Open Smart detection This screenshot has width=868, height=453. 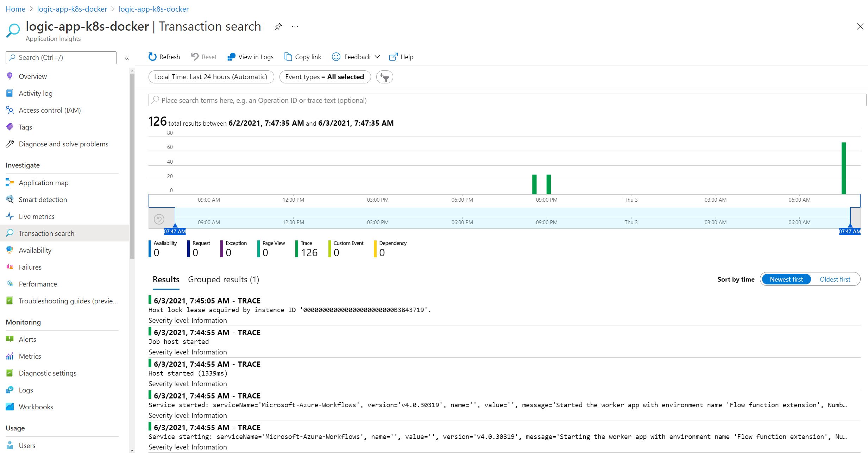[x=43, y=199]
